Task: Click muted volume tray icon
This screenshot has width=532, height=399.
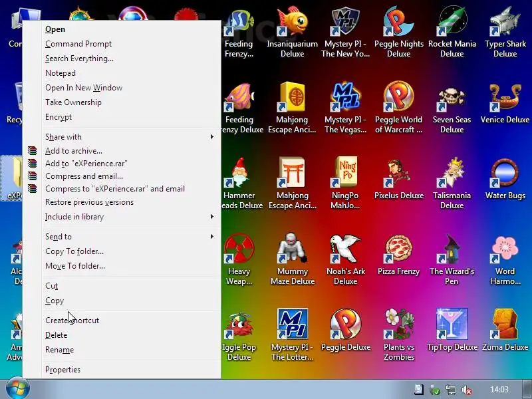Action: tap(467, 390)
